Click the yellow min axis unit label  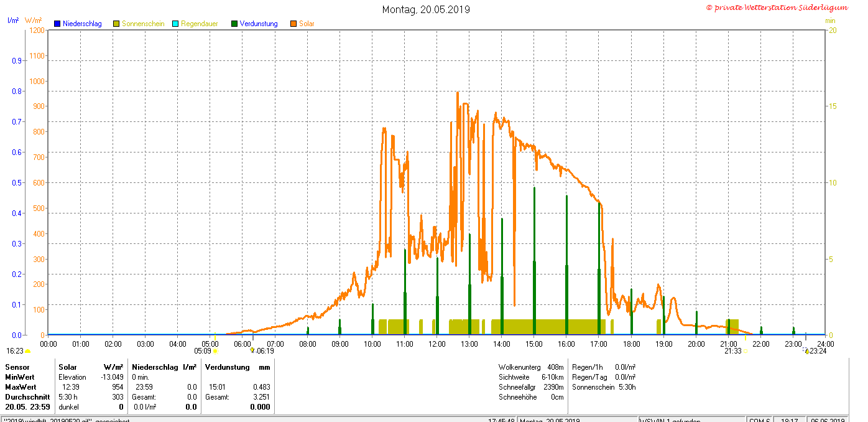(x=830, y=21)
